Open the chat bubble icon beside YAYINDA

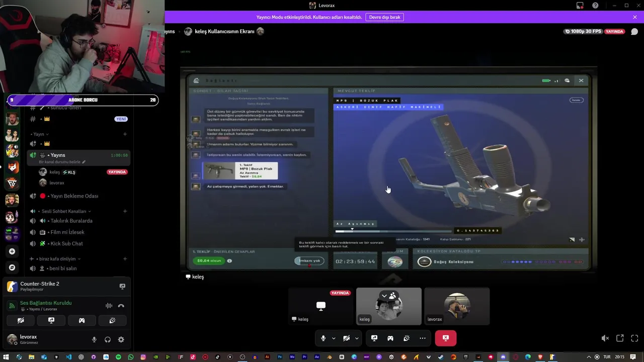[634, 31]
